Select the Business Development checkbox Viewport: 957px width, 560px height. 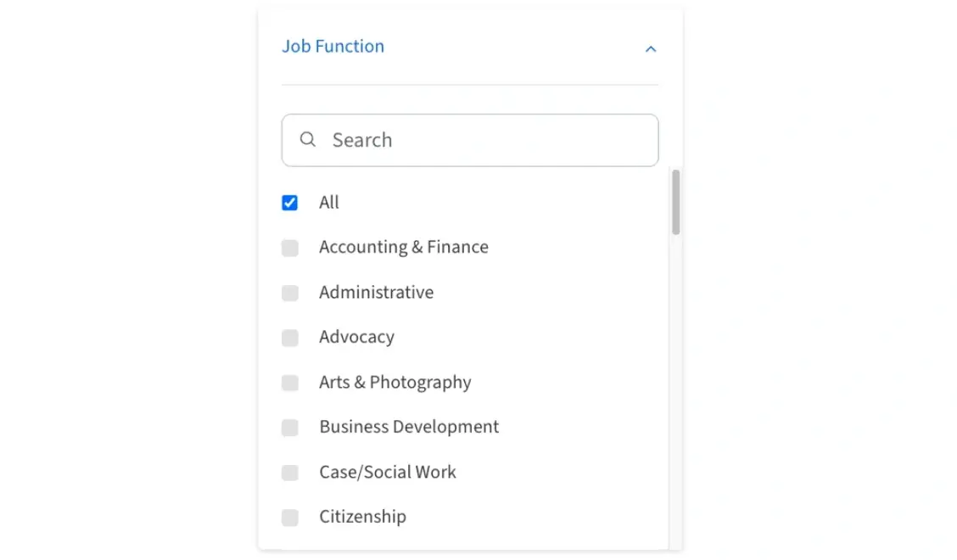(290, 428)
